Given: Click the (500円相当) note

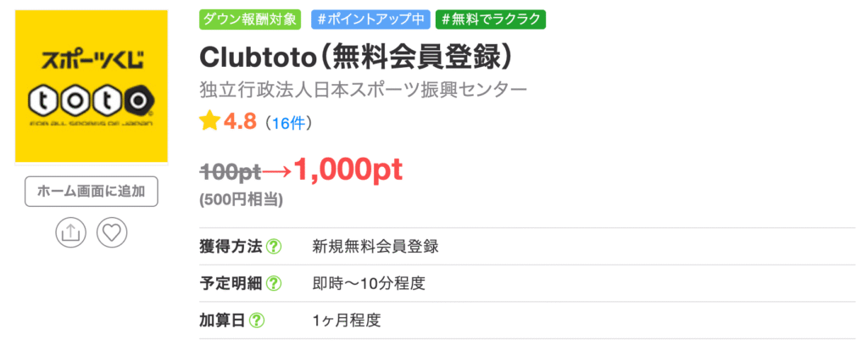Looking at the screenshot, I should pos(241,200).
